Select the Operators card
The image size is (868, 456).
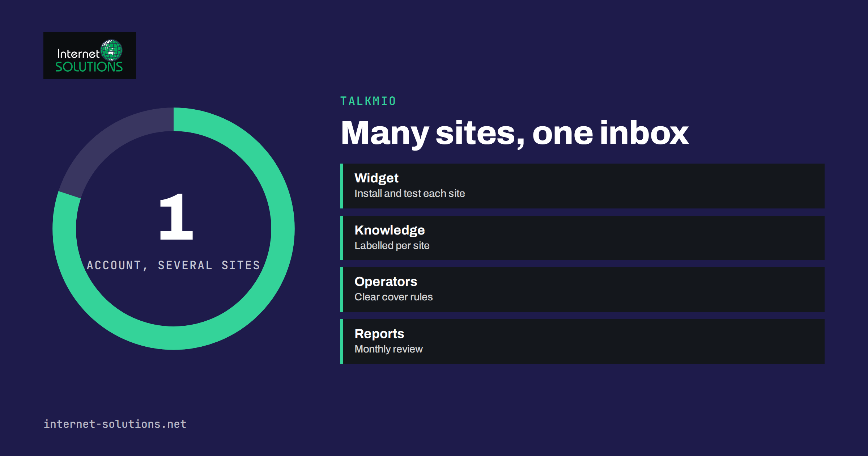[x=582, y=290]
